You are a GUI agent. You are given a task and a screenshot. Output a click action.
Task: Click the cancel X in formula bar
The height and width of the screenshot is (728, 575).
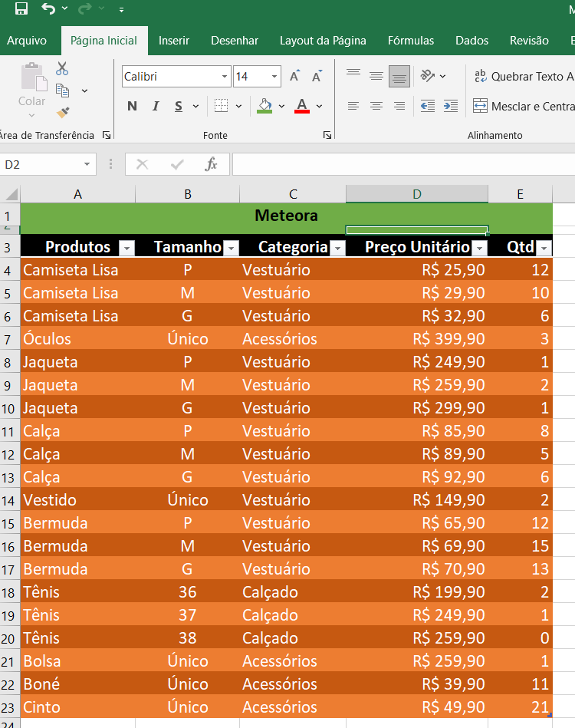coord(143,164)
